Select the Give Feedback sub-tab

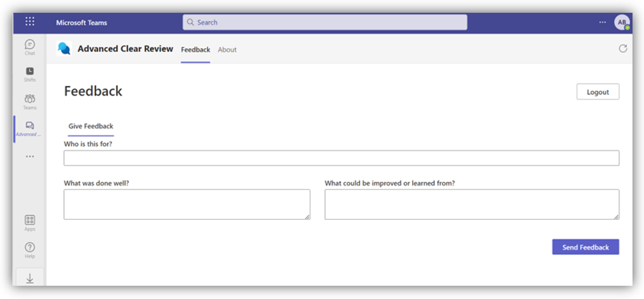(91, 126)
